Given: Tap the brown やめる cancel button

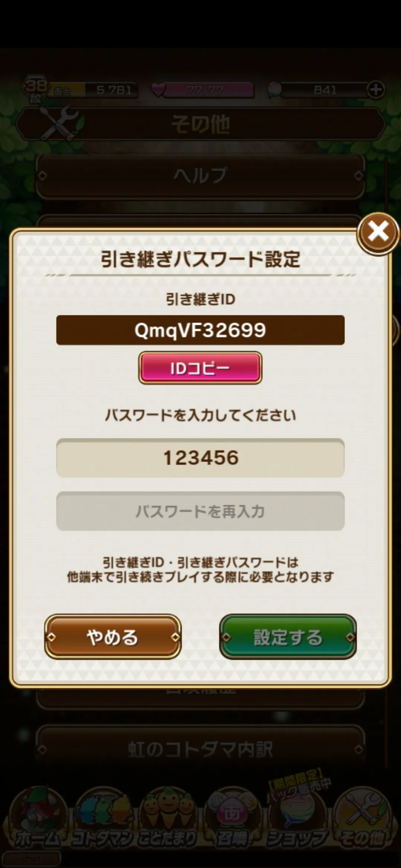Looking at the screenshot, I should (x=113, y=637).
